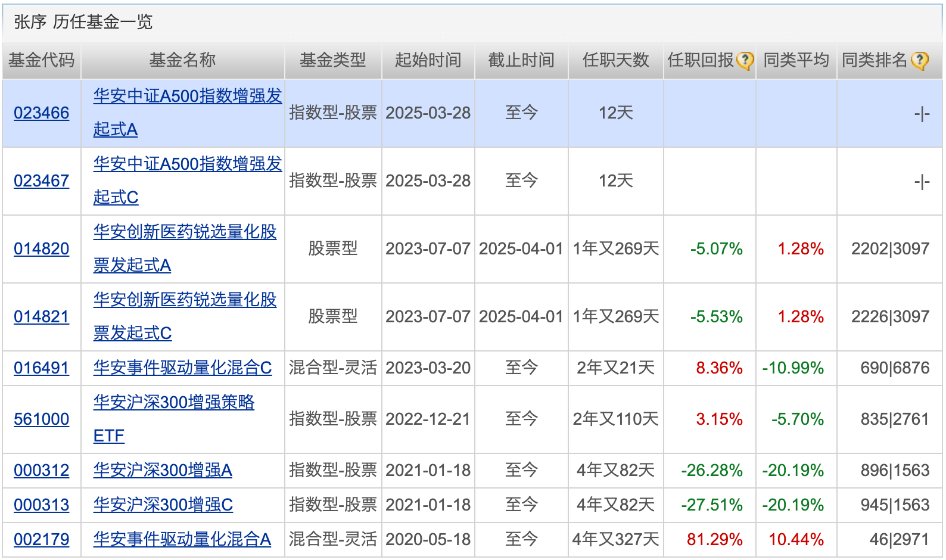
Task: Open 华安中证A500指数增强发起式C fund page
Action: coord(187,181)
